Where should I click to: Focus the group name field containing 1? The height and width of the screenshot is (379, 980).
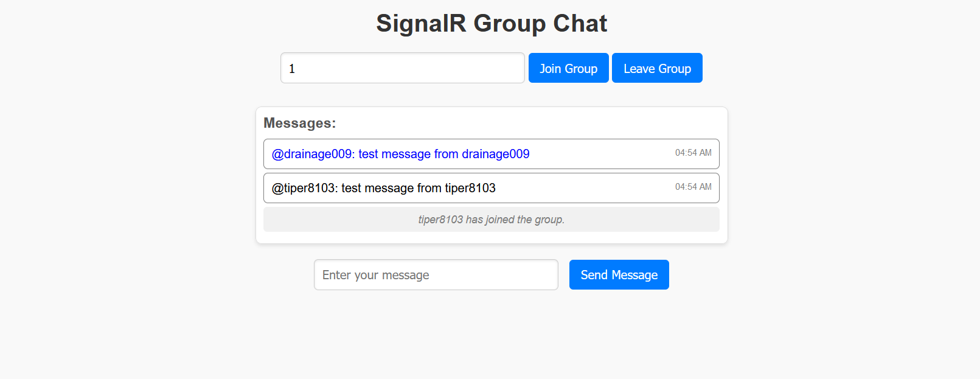pos(402,68)
